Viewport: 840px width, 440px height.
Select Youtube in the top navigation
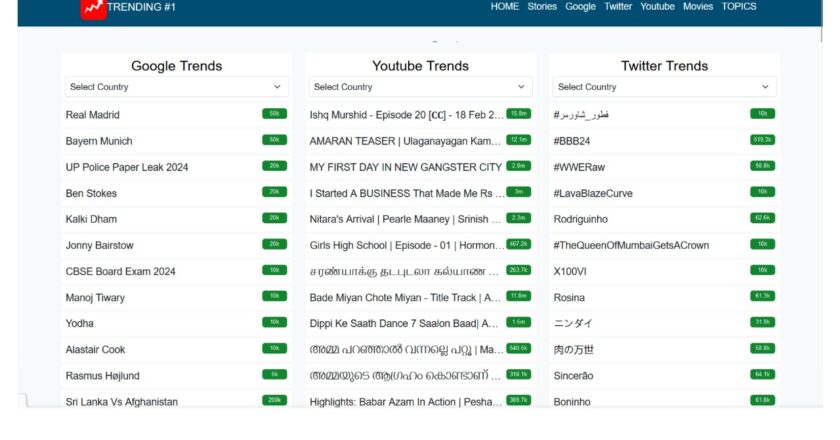point(657,6)
